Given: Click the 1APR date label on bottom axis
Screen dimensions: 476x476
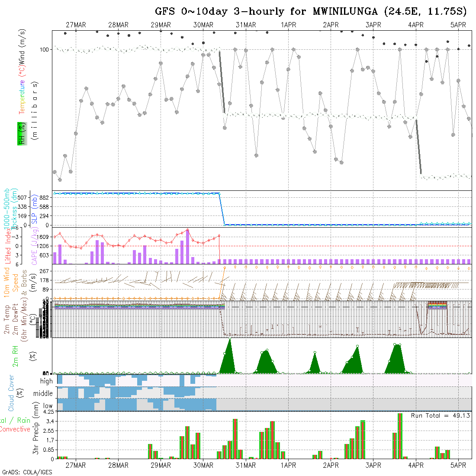Looking at the screenshot, I should (288, 465).
